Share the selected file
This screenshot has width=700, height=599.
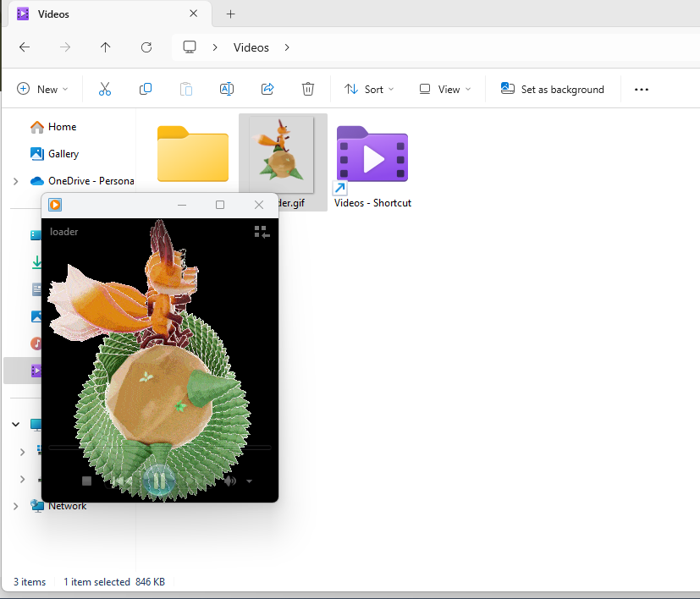[267, 88]
